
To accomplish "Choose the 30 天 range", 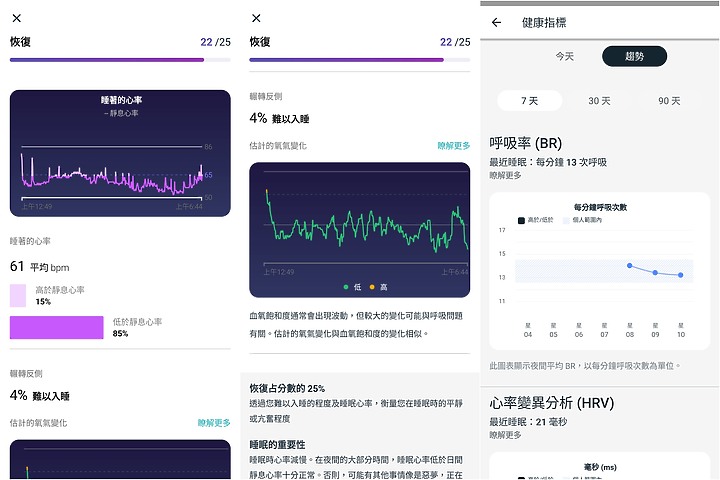I will pos(599,101).
